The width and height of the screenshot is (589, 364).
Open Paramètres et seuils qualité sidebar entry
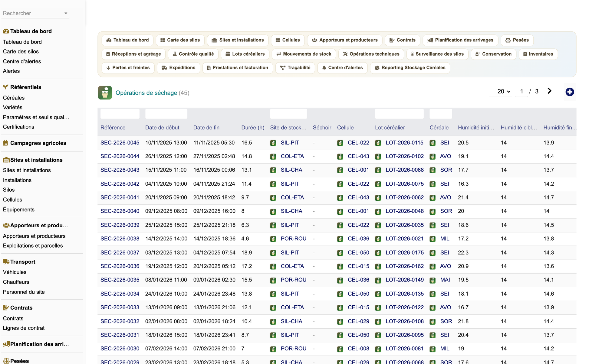click(36, 117)
